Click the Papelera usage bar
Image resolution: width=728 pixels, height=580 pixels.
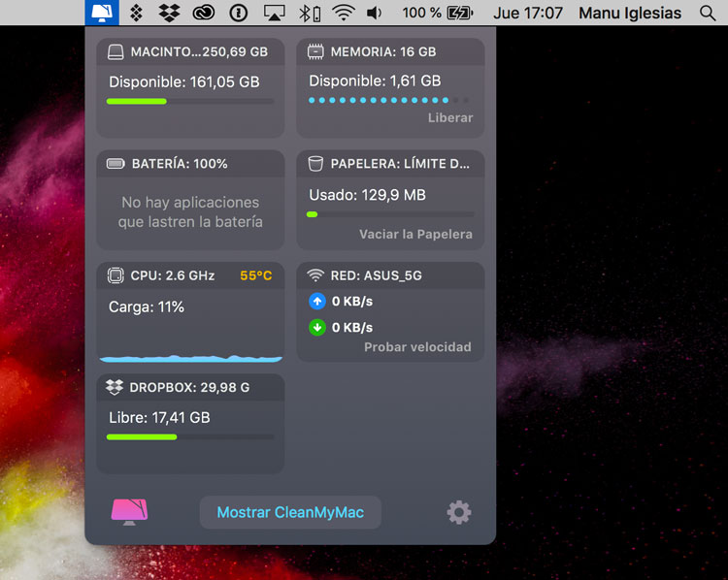[x=390, y=214]
